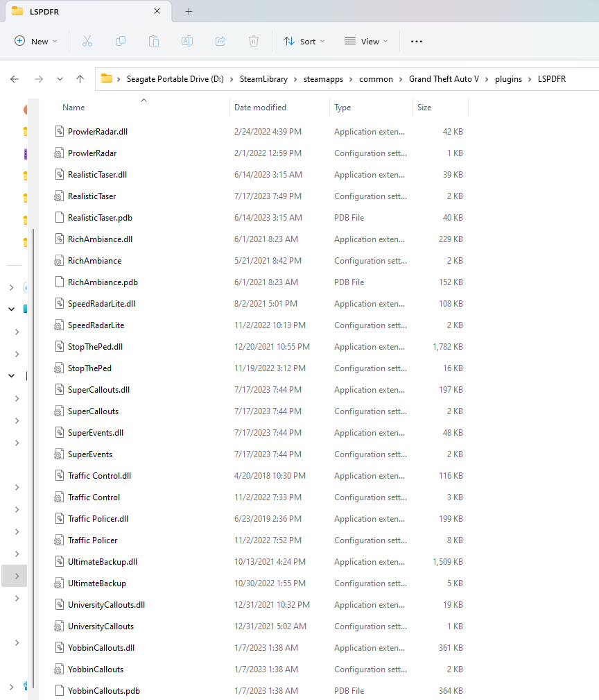Open recent locations dropdown chevron

[60, 79]
